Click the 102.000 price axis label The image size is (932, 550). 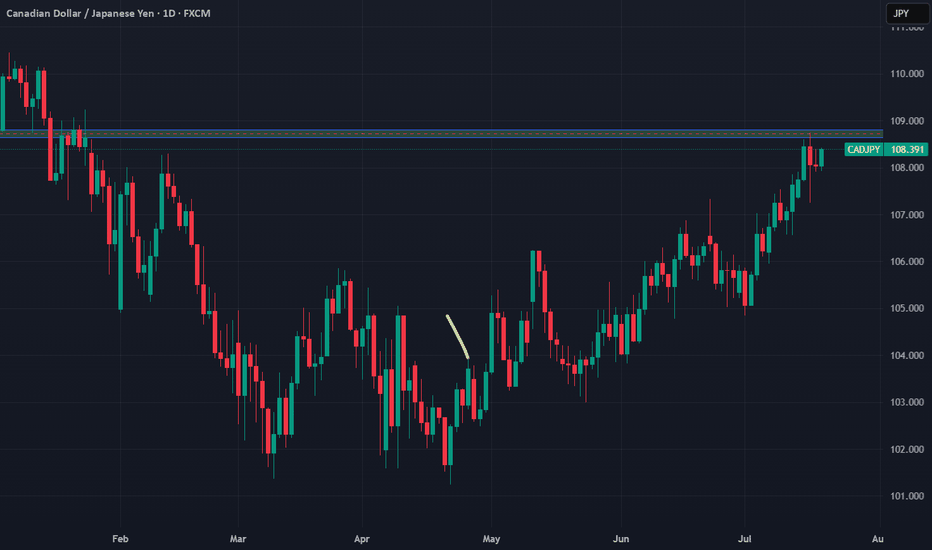(x=906, y=450)
